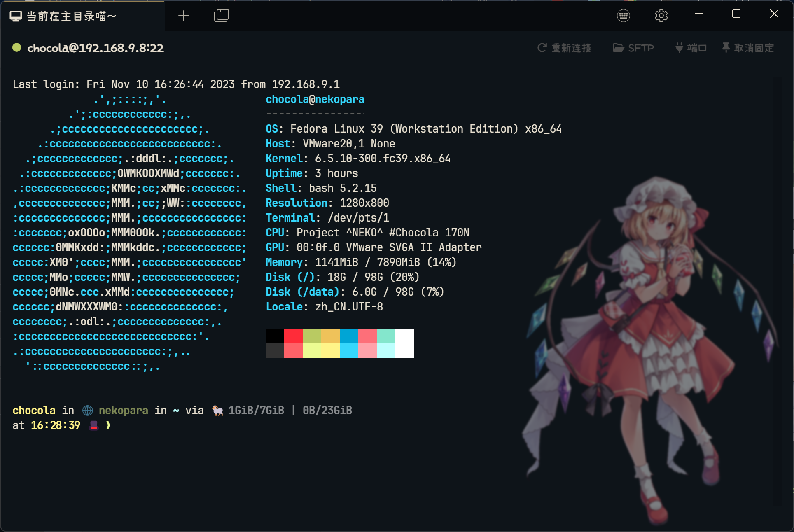Screen dimensions: 794x532
Task: Click the port plug icon
Action: [x=679, y=48]
